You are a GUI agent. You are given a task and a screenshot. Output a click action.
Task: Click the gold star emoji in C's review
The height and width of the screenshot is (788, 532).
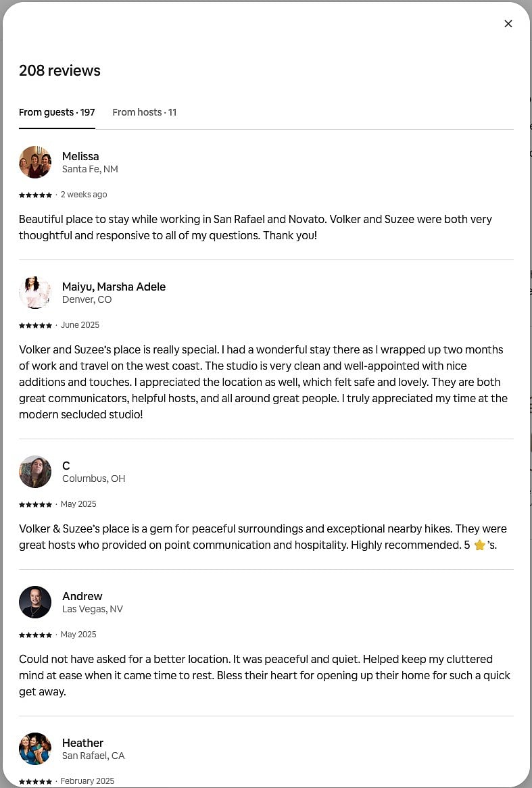480,545
